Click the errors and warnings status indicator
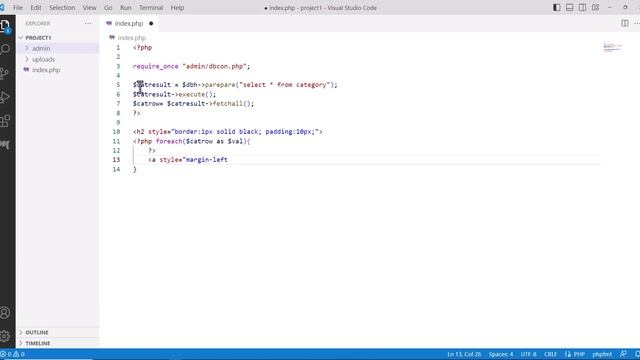 13,354
